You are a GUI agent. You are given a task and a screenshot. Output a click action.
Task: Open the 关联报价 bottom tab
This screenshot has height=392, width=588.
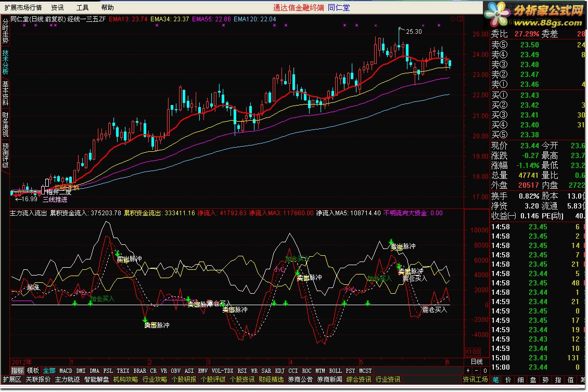(38, 380)
